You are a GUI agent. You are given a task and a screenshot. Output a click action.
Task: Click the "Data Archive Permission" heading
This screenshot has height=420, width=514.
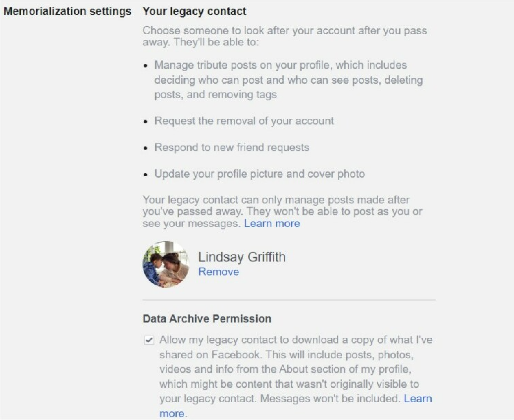tap(207, 319)
